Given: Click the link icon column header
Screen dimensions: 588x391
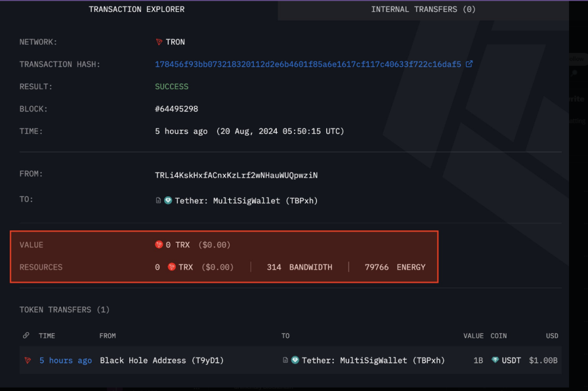Looking at the screenshot, I should 26,335.
